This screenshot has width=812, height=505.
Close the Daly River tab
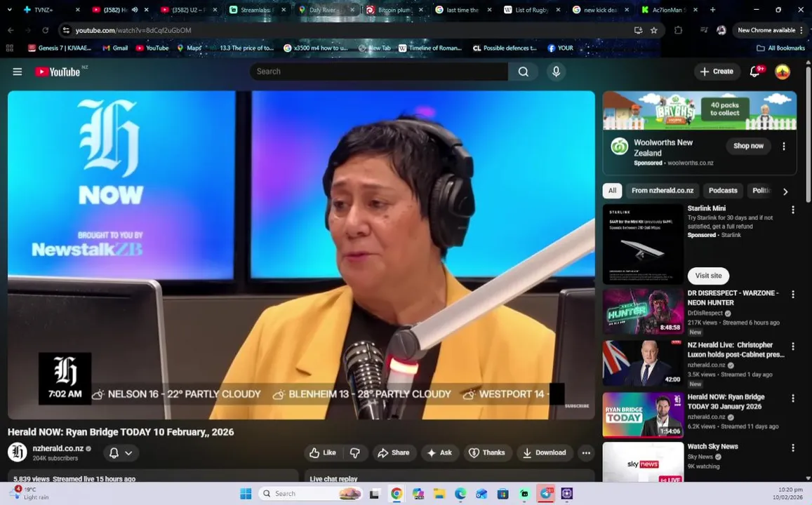352,10
